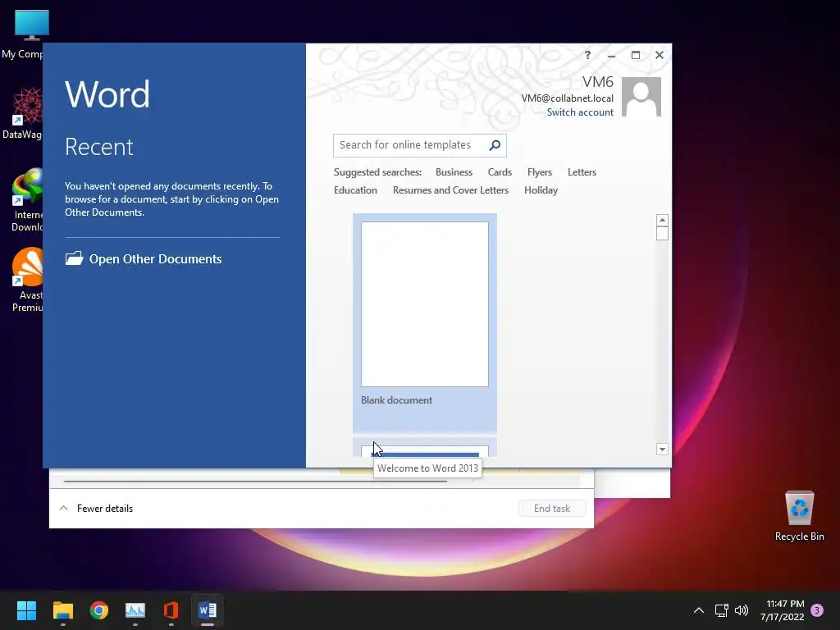Select Resumes and Cover Letters search

(450, 190)
